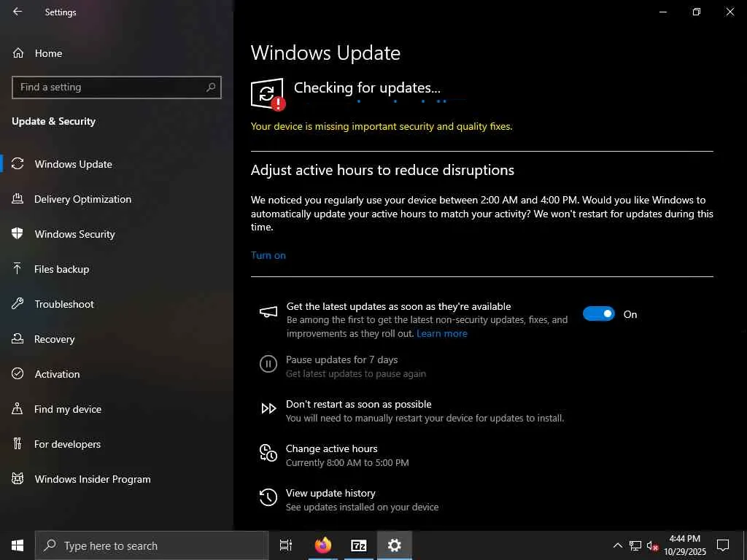Viewport: 747px width, 560px height.
Task: Click the Settings gear on the taskbar
Action: pyautogui.click(x=394, y=545)
